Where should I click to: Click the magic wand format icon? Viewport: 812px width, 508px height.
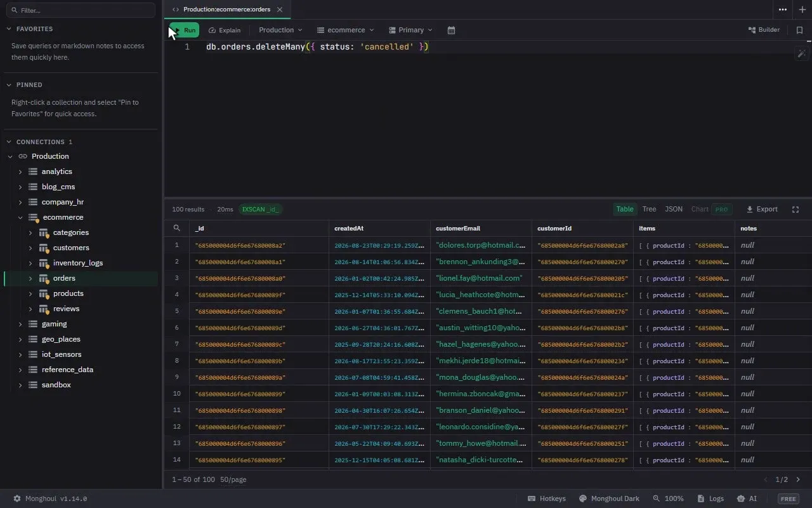coord(801,54)
